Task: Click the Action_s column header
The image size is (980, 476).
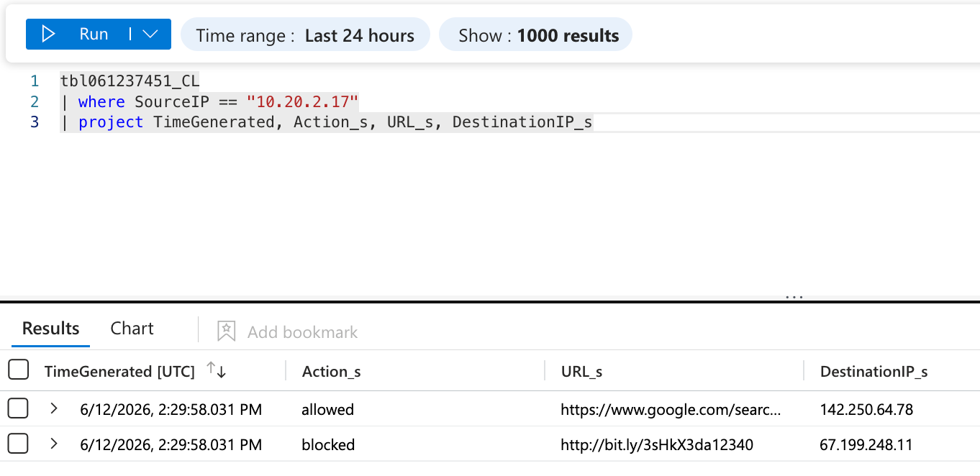Action: tap(331, 371)
